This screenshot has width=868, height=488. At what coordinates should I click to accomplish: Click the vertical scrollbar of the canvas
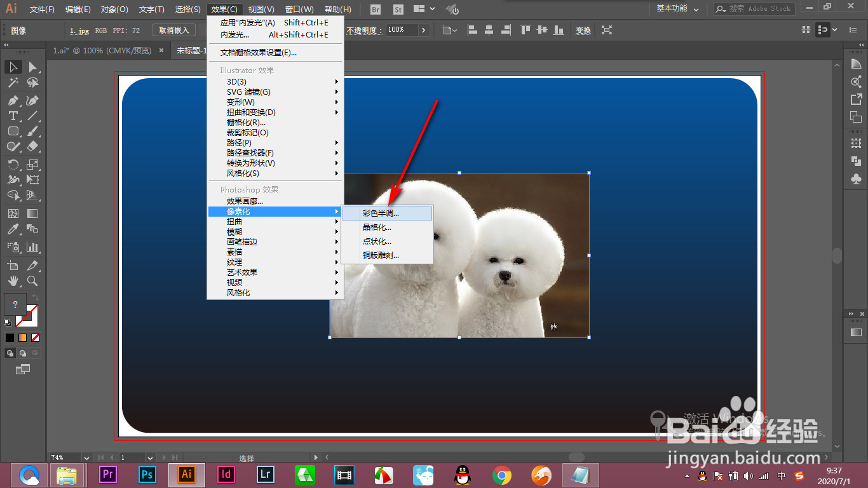[x=837, y=254]
